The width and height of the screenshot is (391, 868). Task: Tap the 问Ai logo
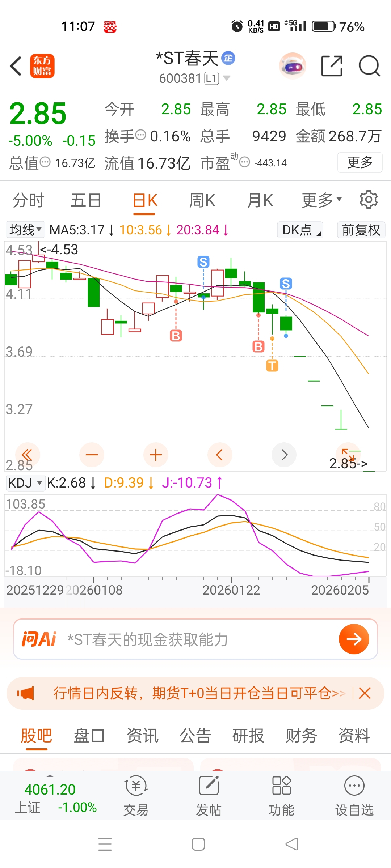click(x=39, y=639)
